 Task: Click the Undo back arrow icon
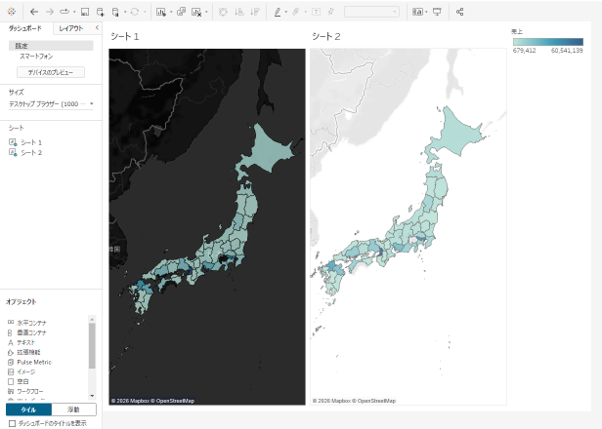click(34, 12)
